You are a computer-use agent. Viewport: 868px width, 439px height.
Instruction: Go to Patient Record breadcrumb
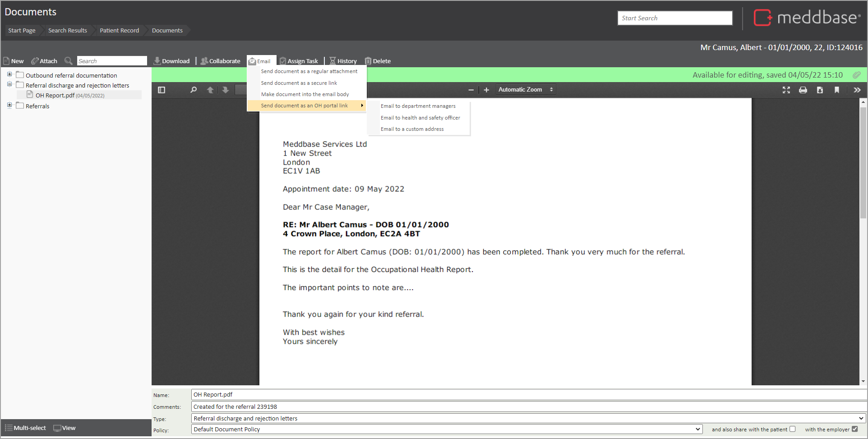coord(119,30)
